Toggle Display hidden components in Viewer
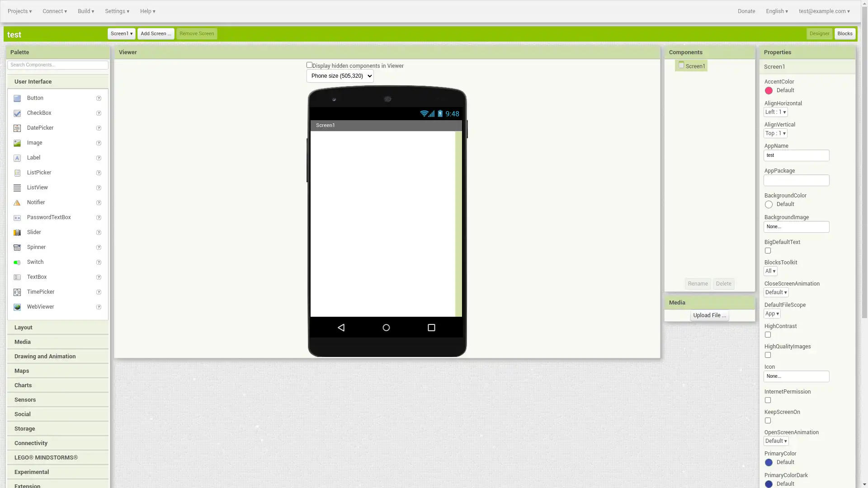This screenshot has height=488, width=868. [309, 65]
